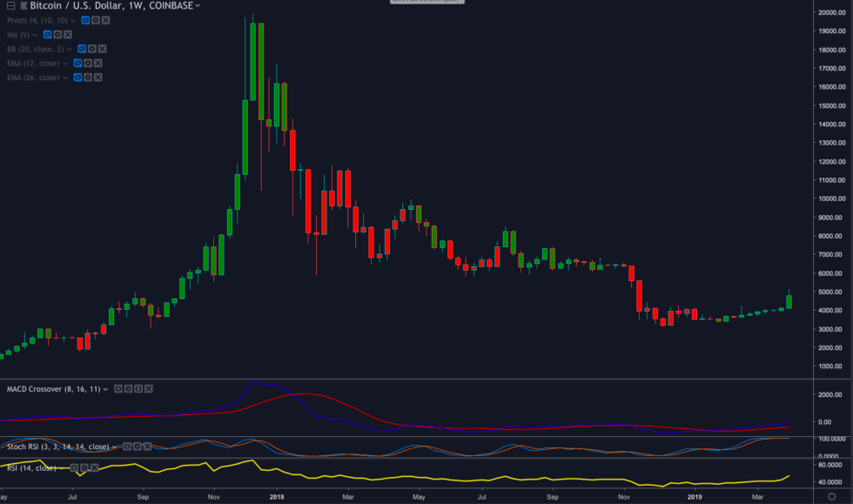Open EMA (12, close) settings

88,63
